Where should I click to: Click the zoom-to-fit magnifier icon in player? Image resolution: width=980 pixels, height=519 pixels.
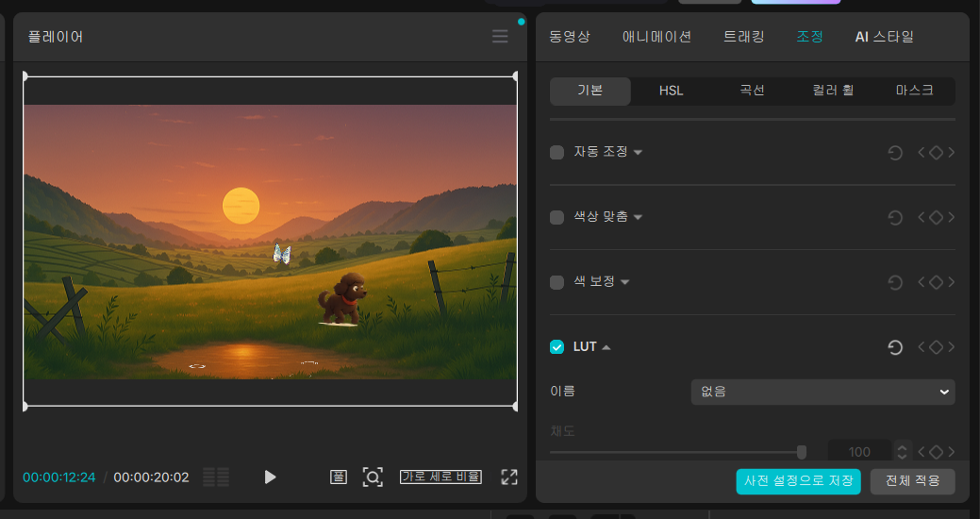[x=374, y=477]
